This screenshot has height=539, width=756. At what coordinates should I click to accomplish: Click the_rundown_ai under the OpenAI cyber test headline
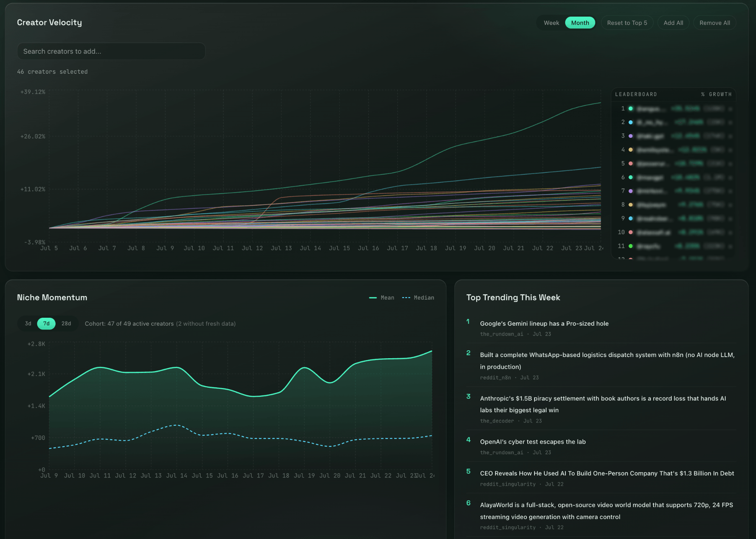click(x=502, y=452)
